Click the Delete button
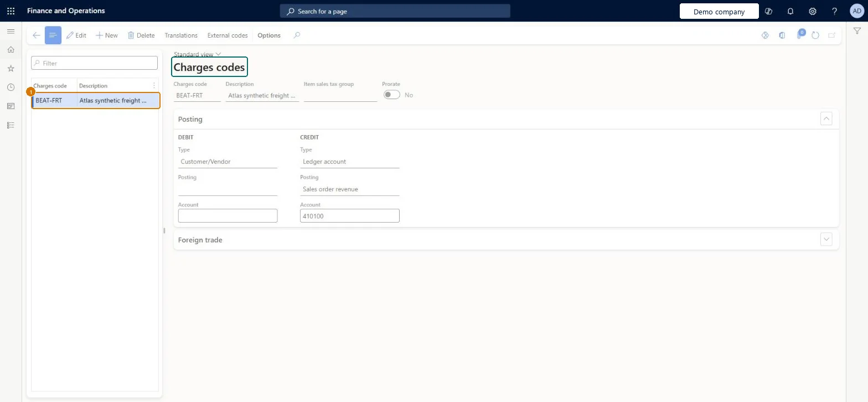The width and height of the screenshot is (868, 402). point(141,35)
